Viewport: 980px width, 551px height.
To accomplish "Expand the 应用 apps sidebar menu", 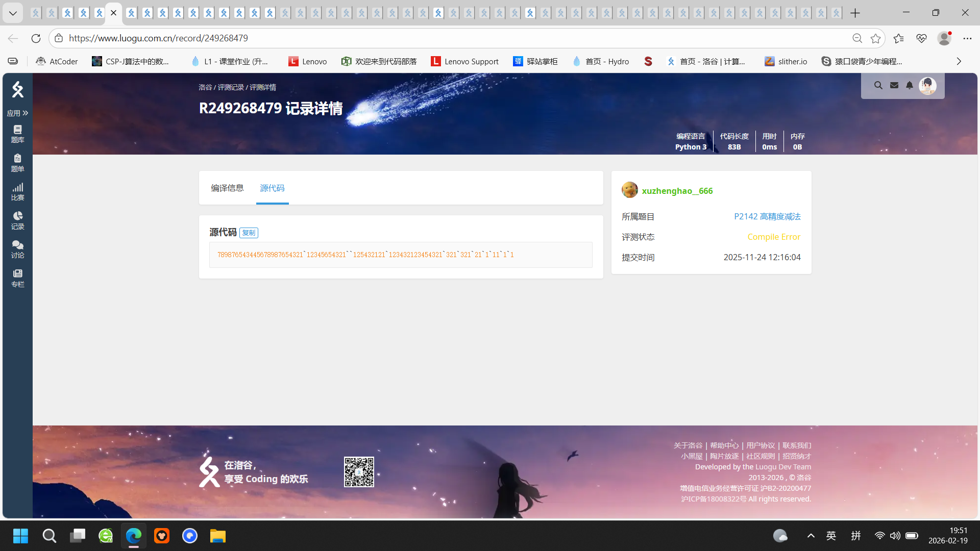I will (x=17, y=113).
